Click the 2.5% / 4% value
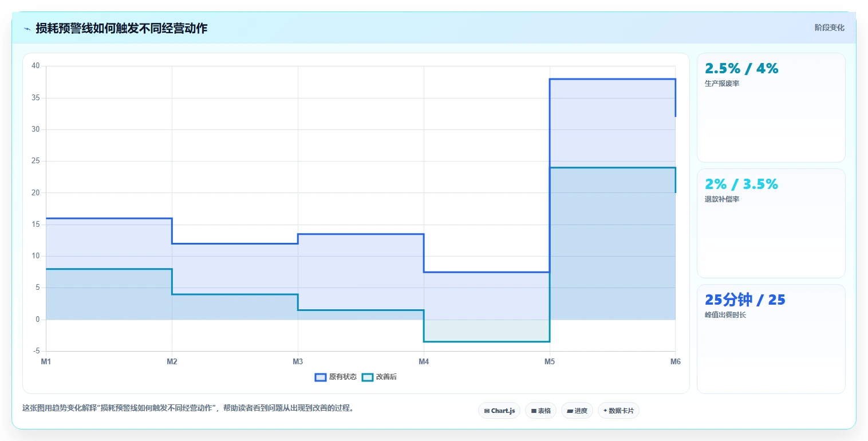Viewport: 868px width, 441px height. point(741,69)
